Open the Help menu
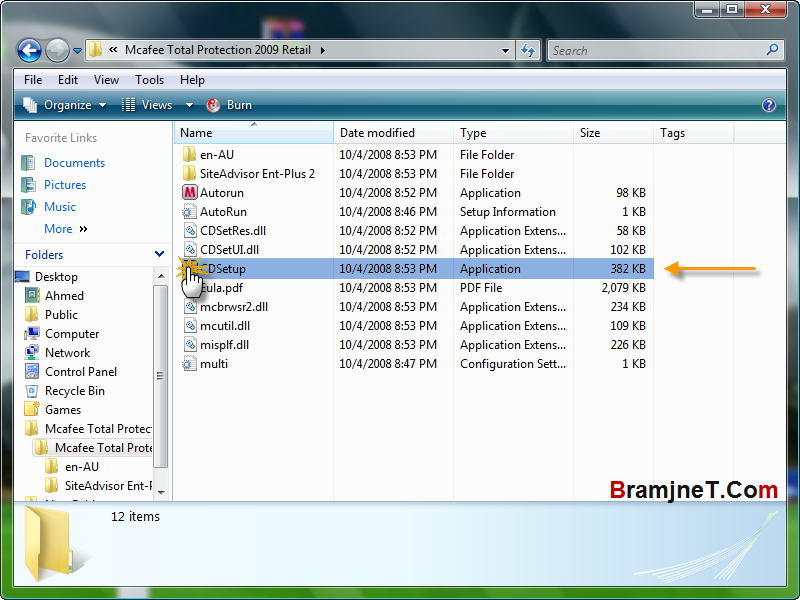800x600 pixels. [192, 80]
